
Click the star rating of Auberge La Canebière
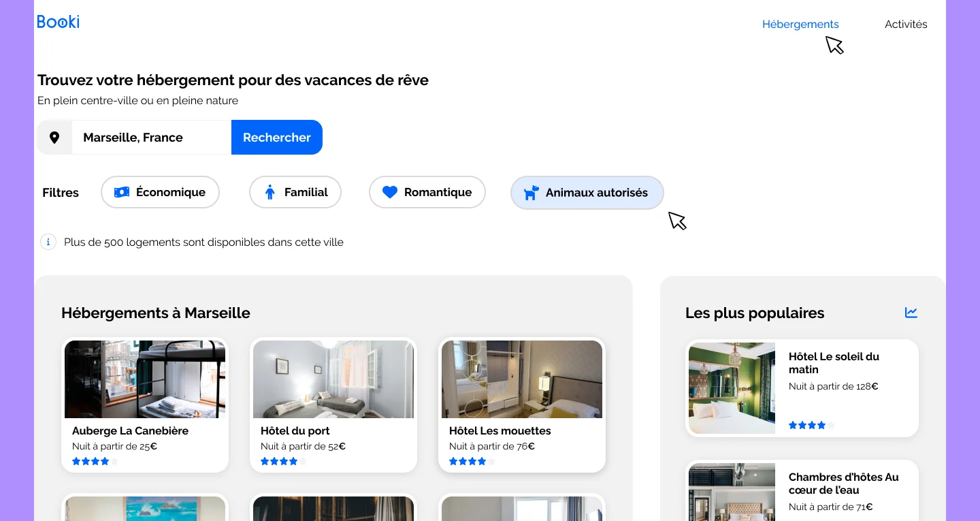pyautogui.click(x=95, y=461)
